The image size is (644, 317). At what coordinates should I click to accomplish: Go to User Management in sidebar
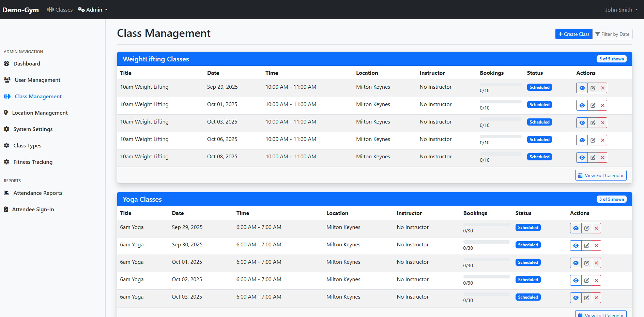[37, 80]
